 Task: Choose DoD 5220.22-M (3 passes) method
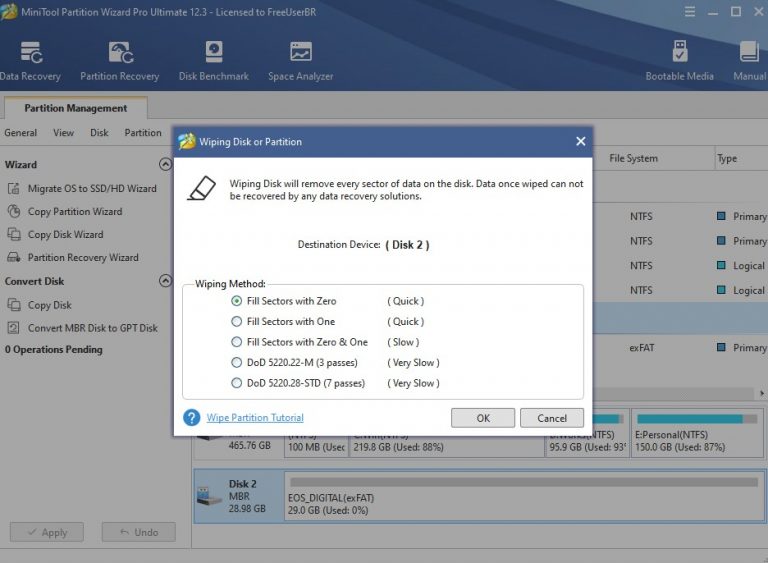click(237, 363)
